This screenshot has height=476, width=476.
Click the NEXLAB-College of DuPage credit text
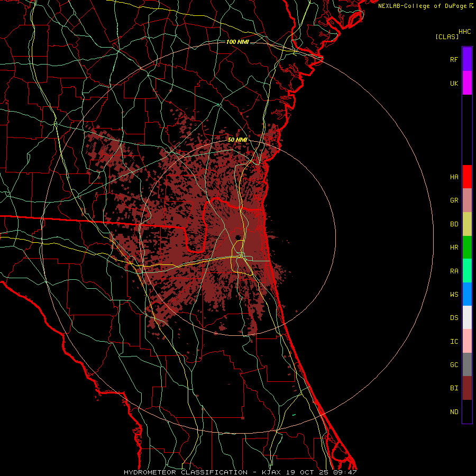tap(423, 6)
